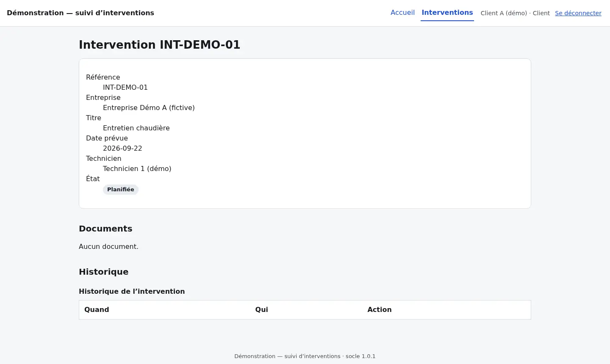Viewport: 610px width, 364px height.
Task: Click the Quand column header
Action: click(x=97, y=309)
